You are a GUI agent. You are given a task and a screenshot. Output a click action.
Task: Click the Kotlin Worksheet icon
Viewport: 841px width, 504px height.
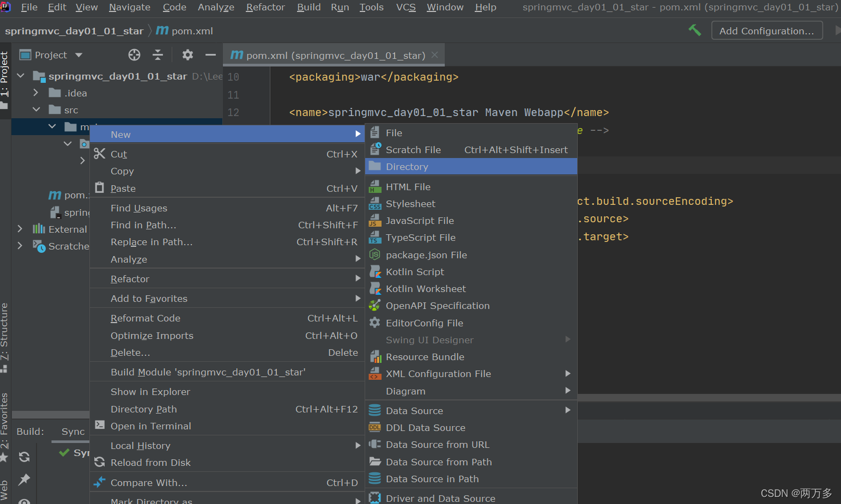click(x=375, y=288)
